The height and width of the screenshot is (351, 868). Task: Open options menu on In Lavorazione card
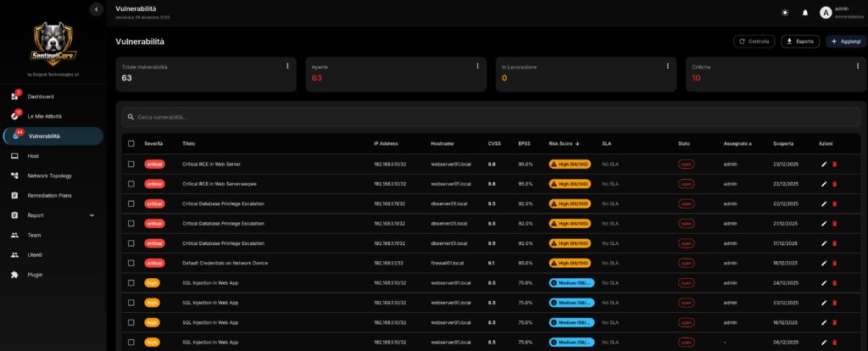(668, 66)
